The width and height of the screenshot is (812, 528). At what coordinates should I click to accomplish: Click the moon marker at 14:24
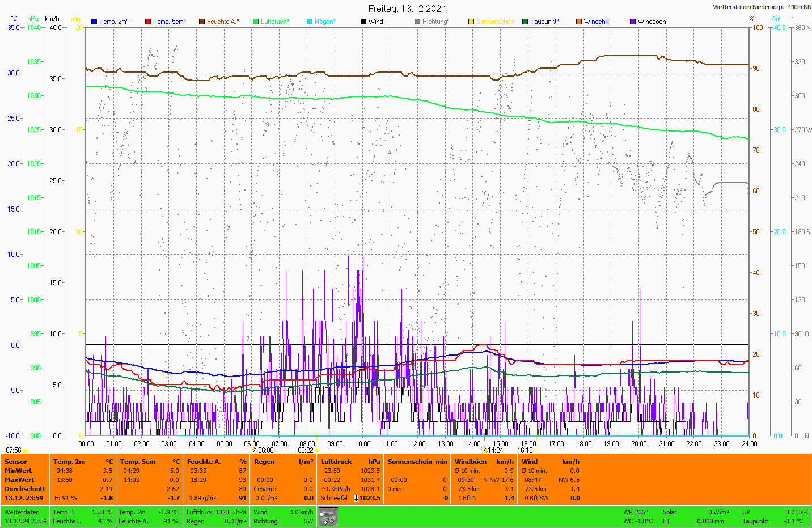click(485, 450)
